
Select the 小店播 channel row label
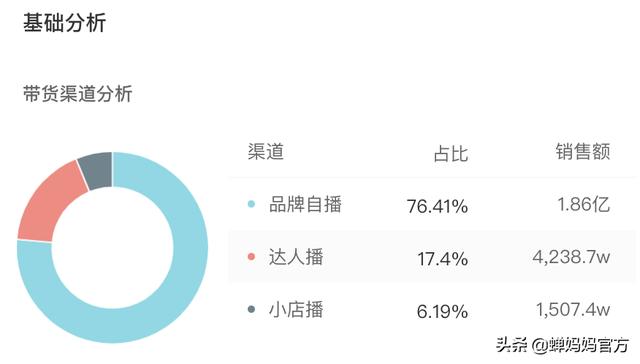pyautogui.click(x=296, y=309)
